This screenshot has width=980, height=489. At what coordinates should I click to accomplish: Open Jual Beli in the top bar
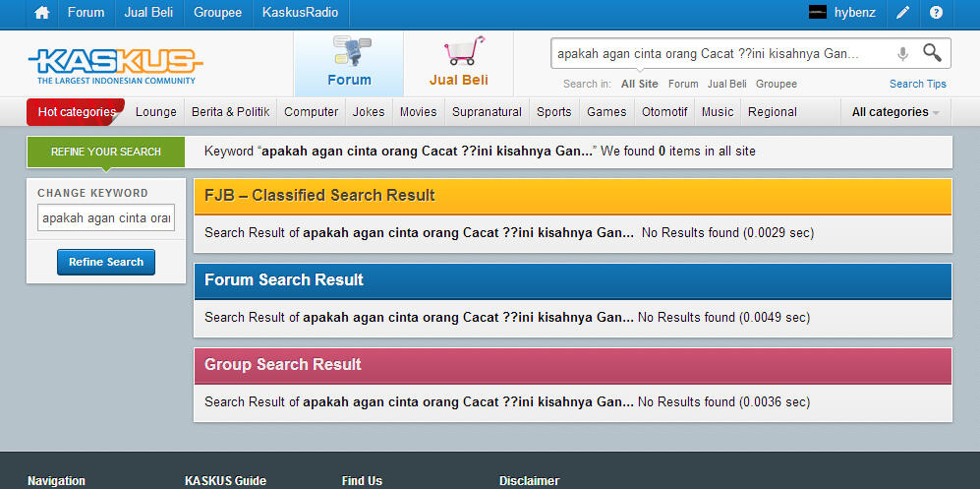click(x=148, y=13)
